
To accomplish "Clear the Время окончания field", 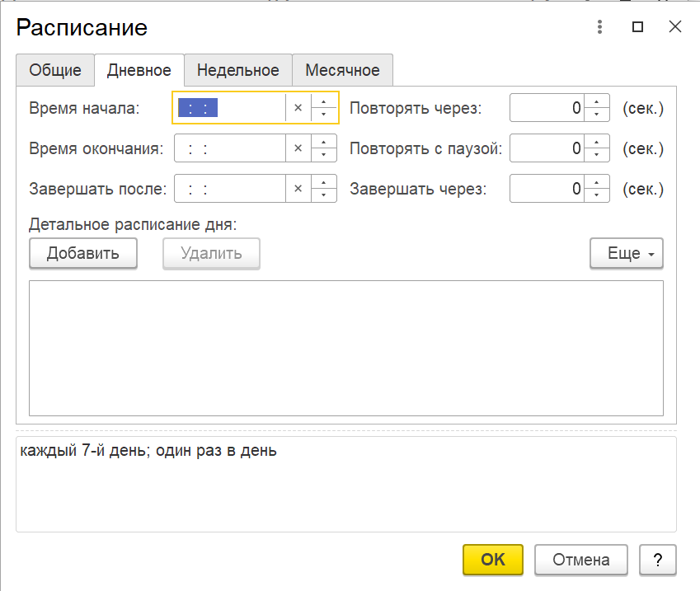I will pos(298,148).
